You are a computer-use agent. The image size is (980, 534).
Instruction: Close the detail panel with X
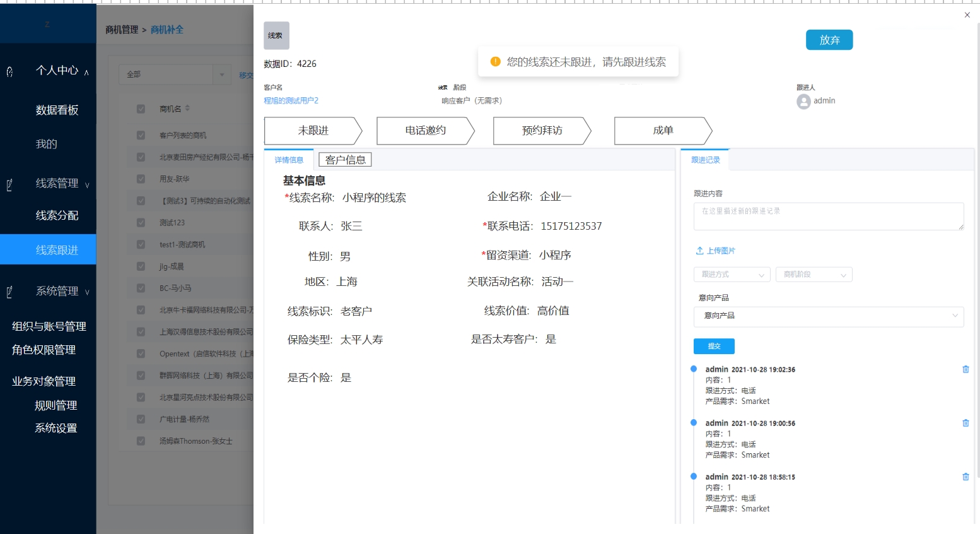(x=967, y=15)
